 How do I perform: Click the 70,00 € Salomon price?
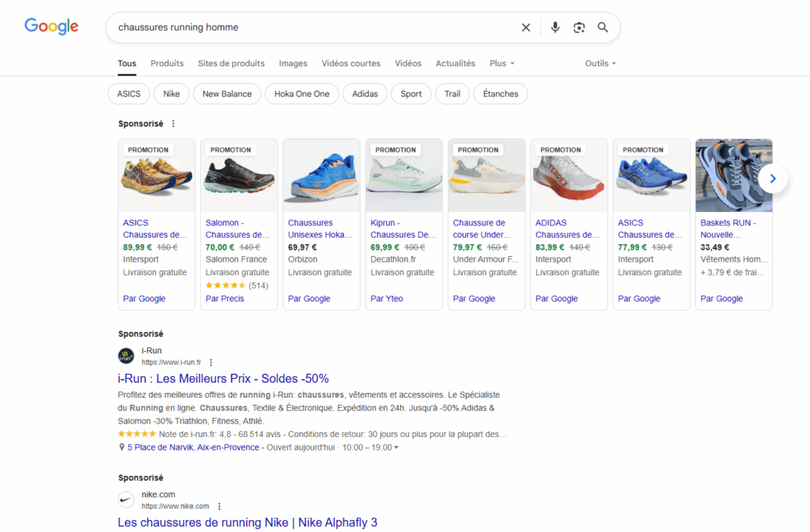[x=220, y=247]
